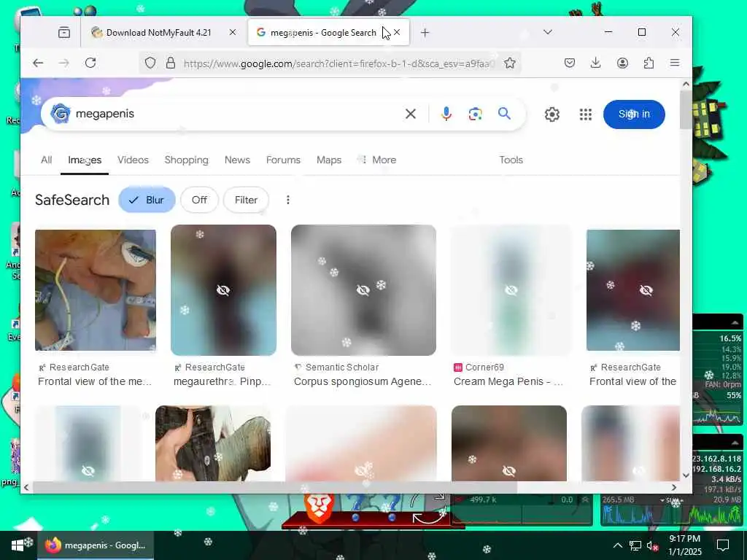
Task: Click the vertical scrollbar thumb
Action: 686,109
